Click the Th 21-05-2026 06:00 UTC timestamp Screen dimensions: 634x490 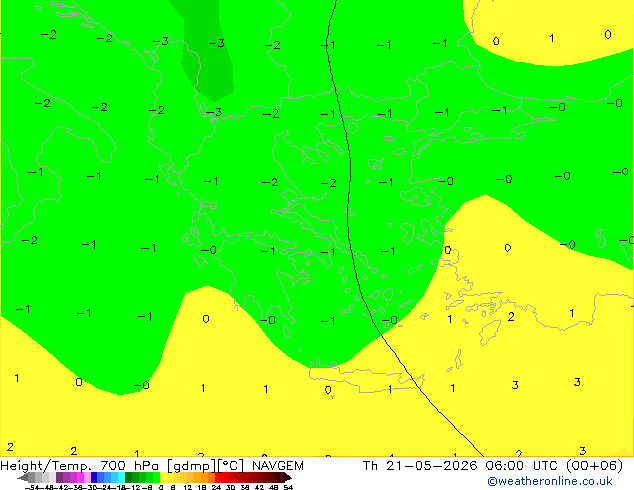click(492, 466)
